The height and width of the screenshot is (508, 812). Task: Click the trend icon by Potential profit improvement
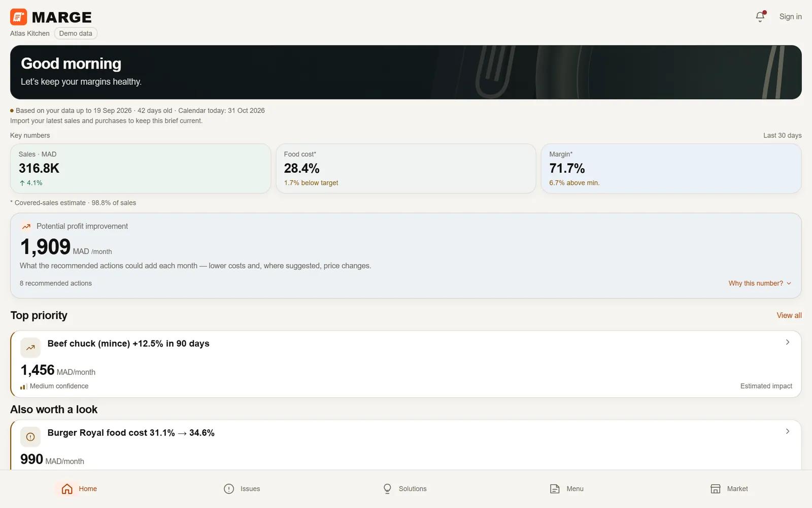click(26, 227)
